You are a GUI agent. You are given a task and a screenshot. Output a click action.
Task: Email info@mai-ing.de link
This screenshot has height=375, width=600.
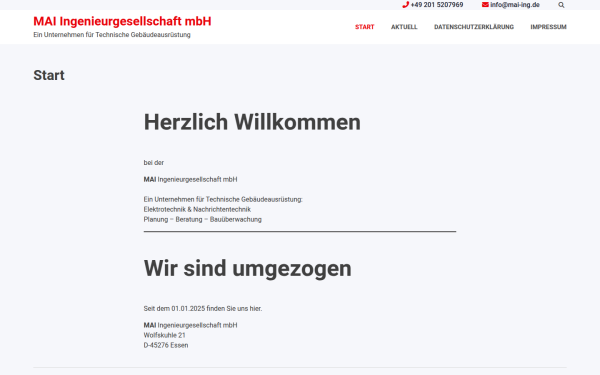point(515,5)
